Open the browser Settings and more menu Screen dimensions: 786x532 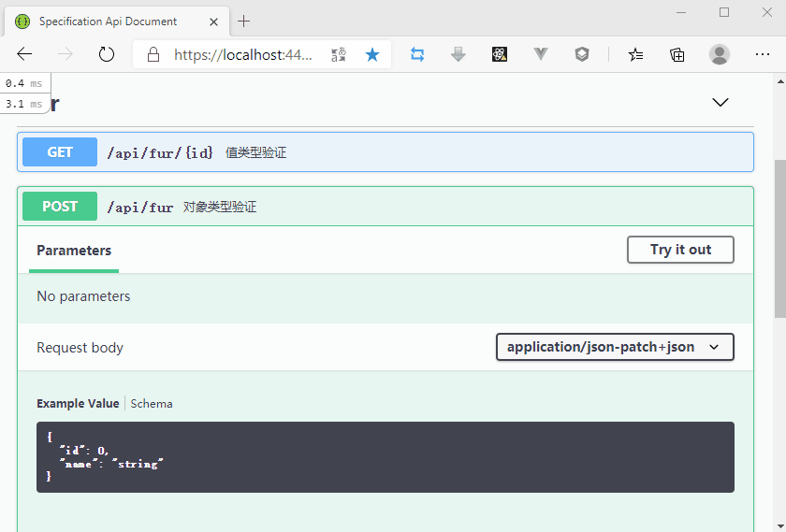pyautogui.click(x=763, y=54)
